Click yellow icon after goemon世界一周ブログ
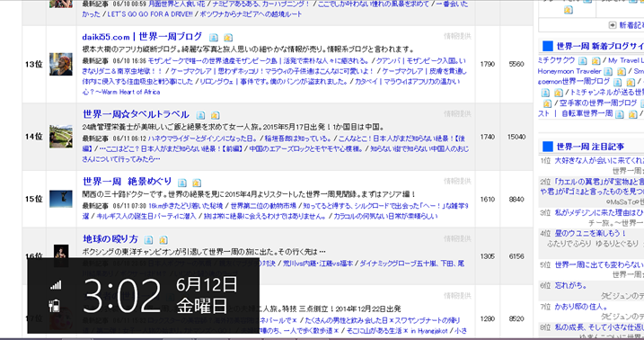Screen dimensions: 644x340 631,82
